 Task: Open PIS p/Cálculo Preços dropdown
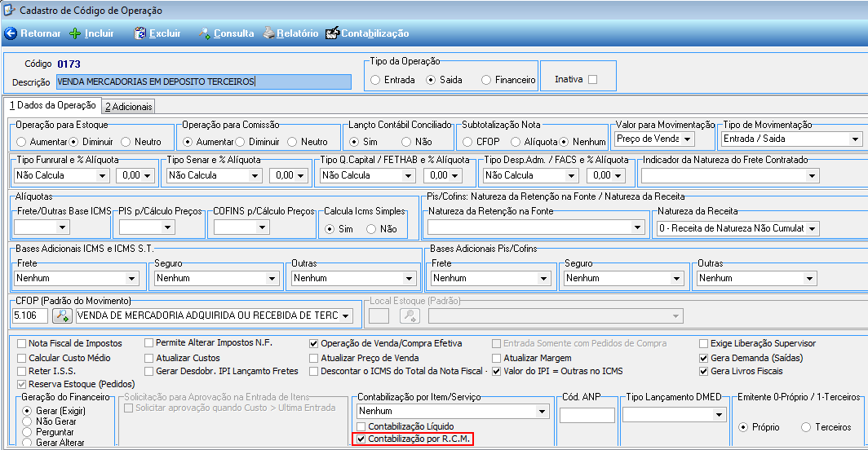tap(167, 227)
